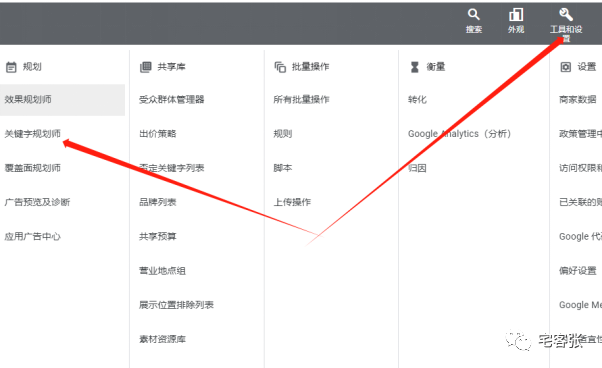Open 所有批量操作
The width and height of the screenshot is (602, 368).
click(x=301, y=100)
